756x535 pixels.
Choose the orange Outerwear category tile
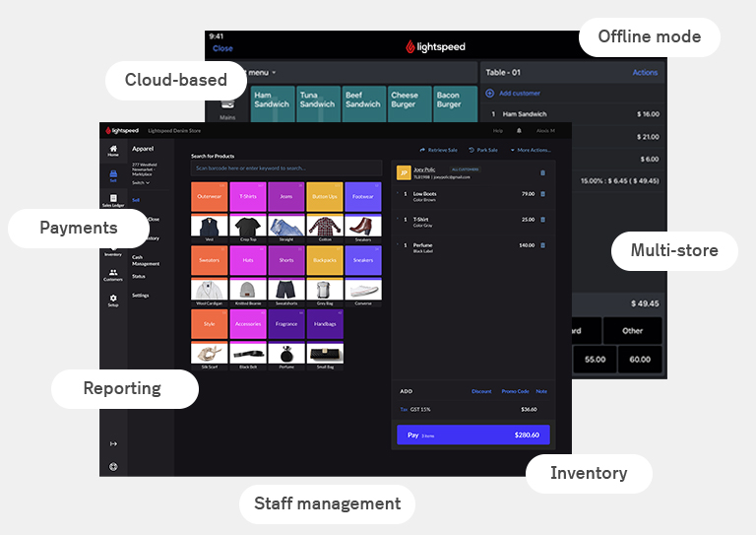coord(210,197)
